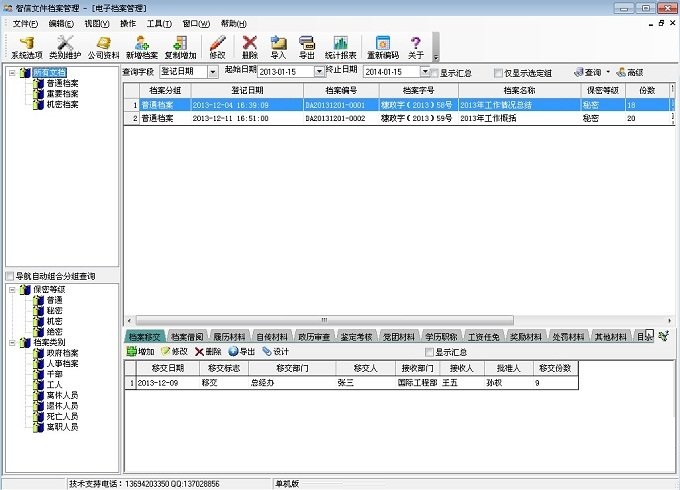Open the 起始日期 date picker dropdown
This screenshot has width=680, height=490.
pos(319,72)
